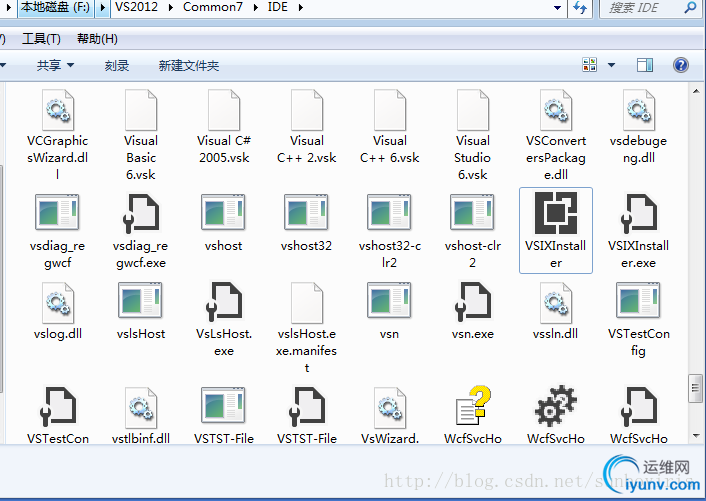The width and height of the screenshot is (706, 501).
Task: Expand arrow after 本地磁盘 (F:) breadcrumb
Action: pyautogui.click(x=102, y=8)
